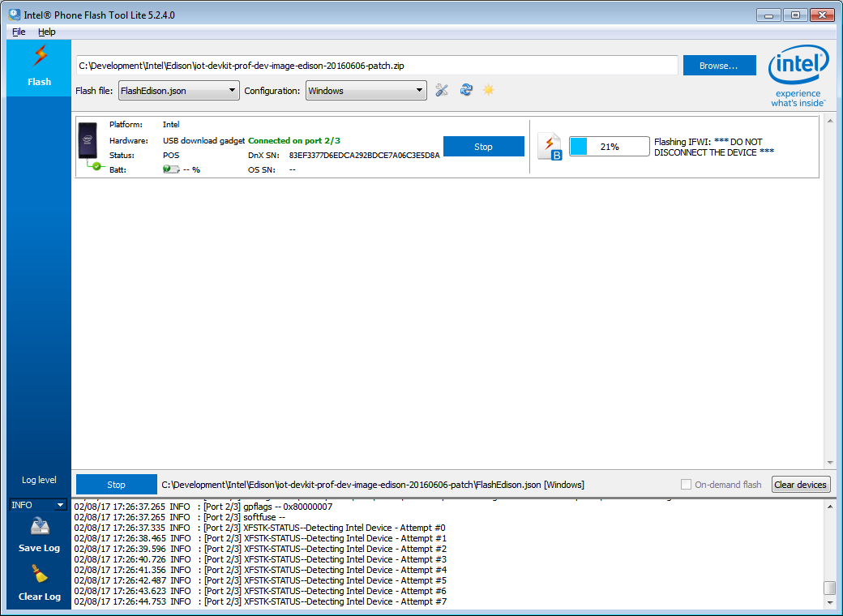Click the blue refresh arrows icon
The width and height of the screenshot is (843, 616).
click(x=466, y=90)
